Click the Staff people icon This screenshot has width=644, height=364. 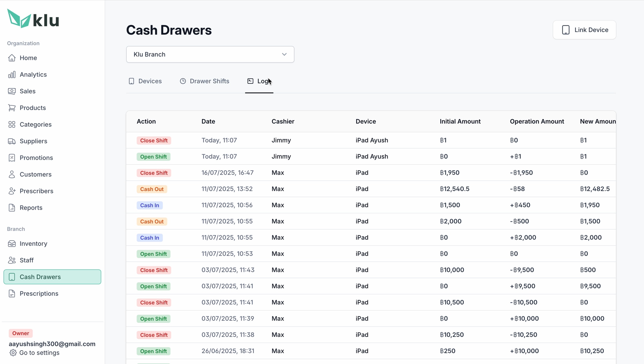(12, 260)
